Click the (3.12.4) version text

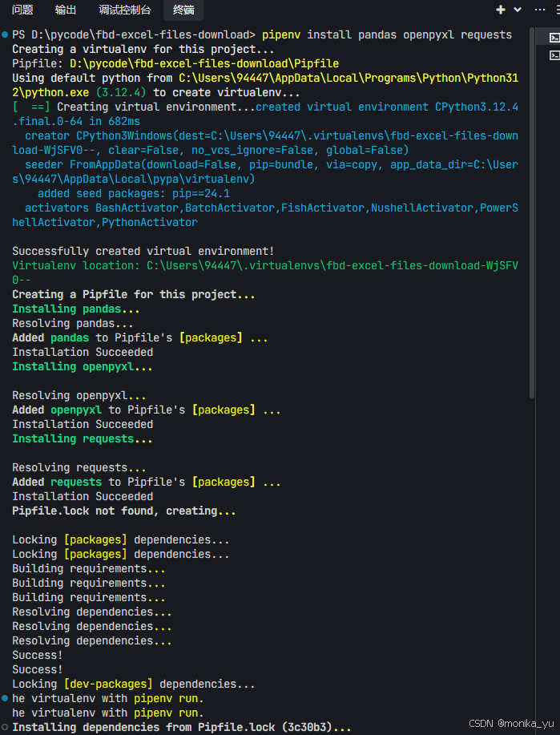click(121, 93)
